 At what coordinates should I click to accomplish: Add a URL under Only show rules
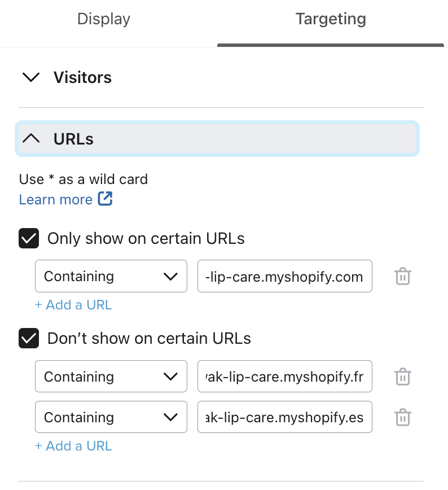(x=73, y=305)
